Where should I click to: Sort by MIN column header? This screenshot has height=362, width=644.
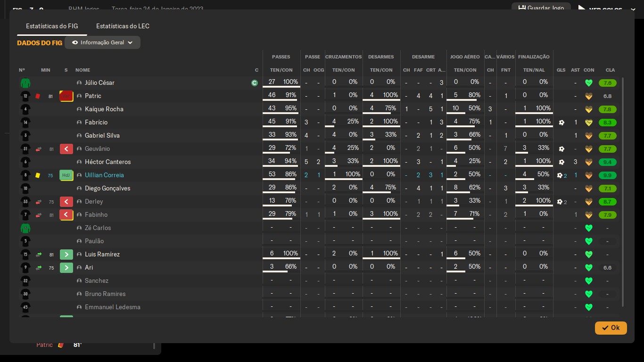pos(46,70)
